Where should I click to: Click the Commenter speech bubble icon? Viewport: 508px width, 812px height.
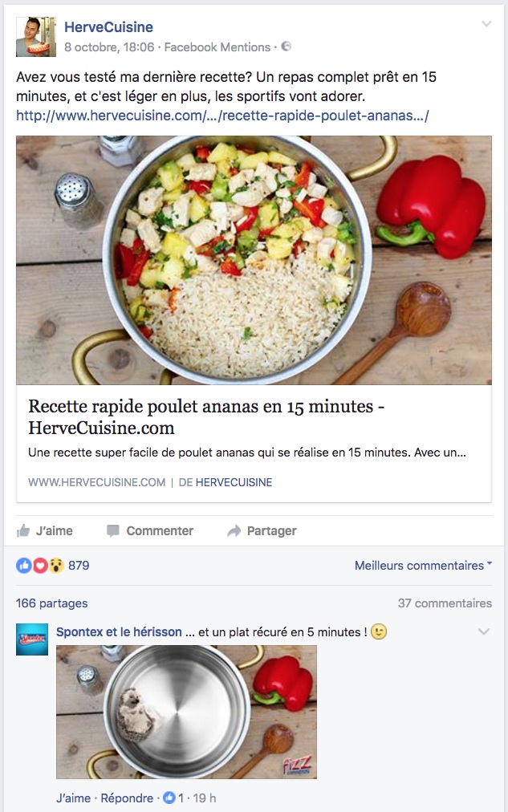click(x=113, y=531)
